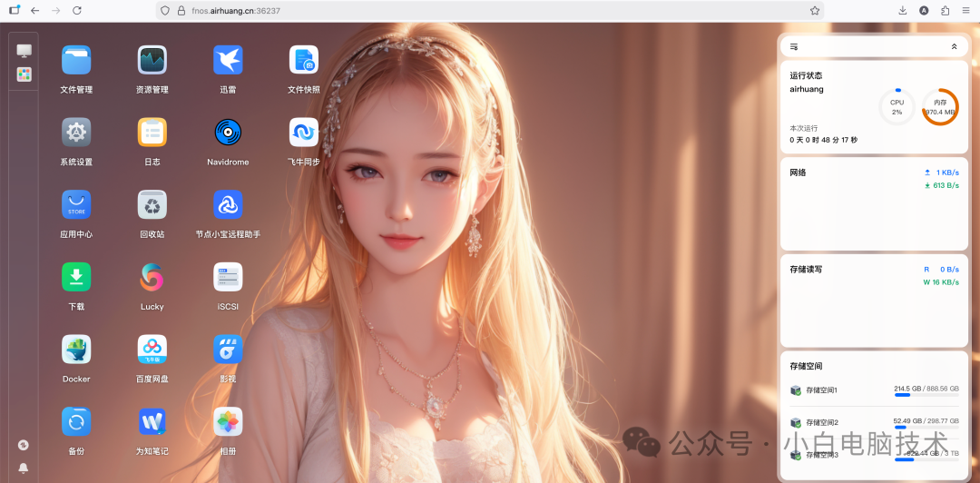
Task: Open the 备份 backup app
Action: pos(76,421)
